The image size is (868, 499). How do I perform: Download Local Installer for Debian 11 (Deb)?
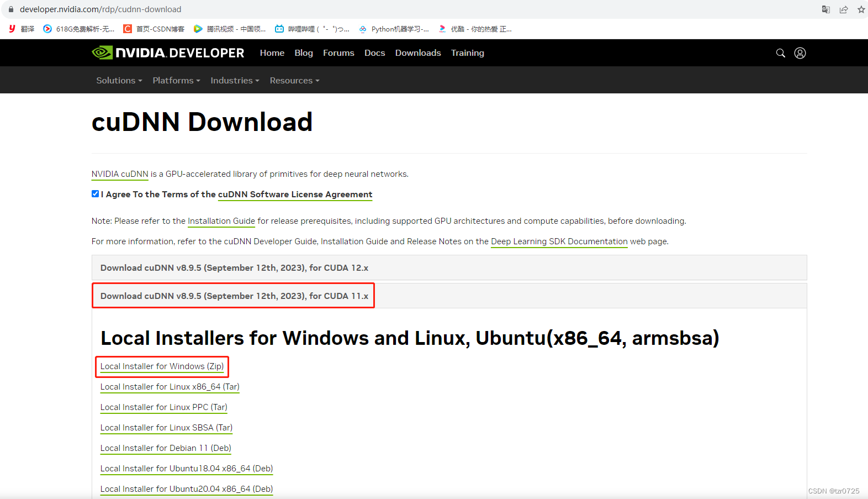click(x=166, y=448)
